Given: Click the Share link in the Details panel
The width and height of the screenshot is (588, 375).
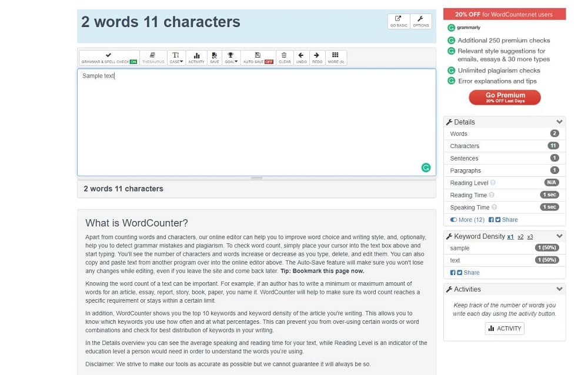Looking at the screenshot, I should pyautogui.click(x=510, y=220).
